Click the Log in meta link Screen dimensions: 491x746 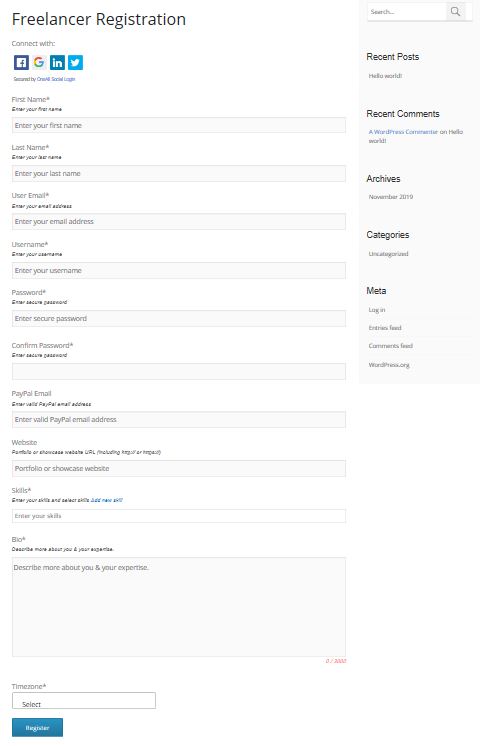(377, 310)
